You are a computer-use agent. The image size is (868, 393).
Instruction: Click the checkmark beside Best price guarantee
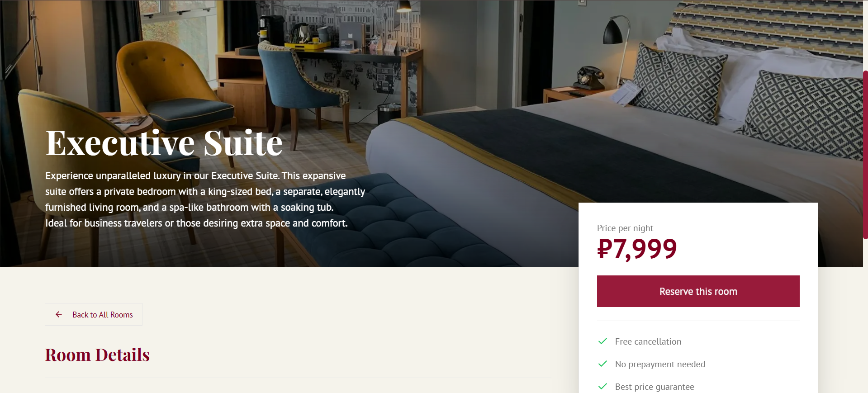602,387
